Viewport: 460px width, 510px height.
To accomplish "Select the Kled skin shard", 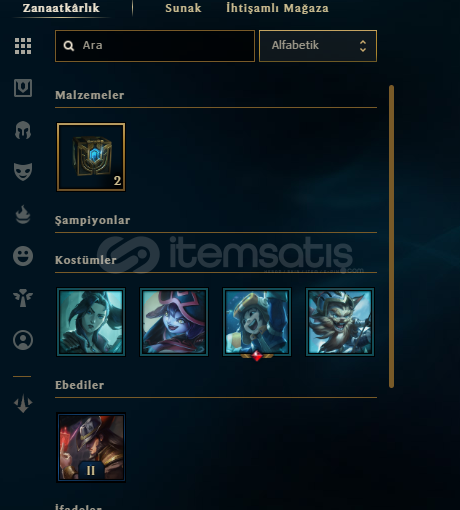I will point(340,322).
